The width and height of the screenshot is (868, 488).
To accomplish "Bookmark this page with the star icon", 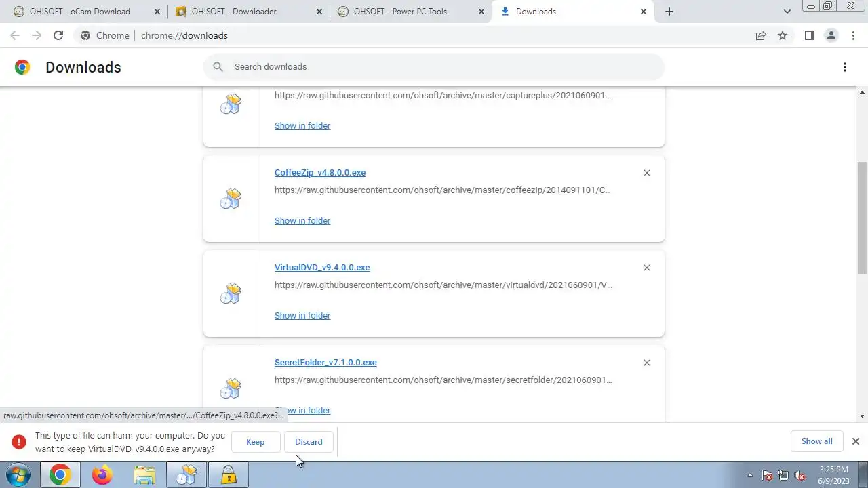I will pos(783,35).
